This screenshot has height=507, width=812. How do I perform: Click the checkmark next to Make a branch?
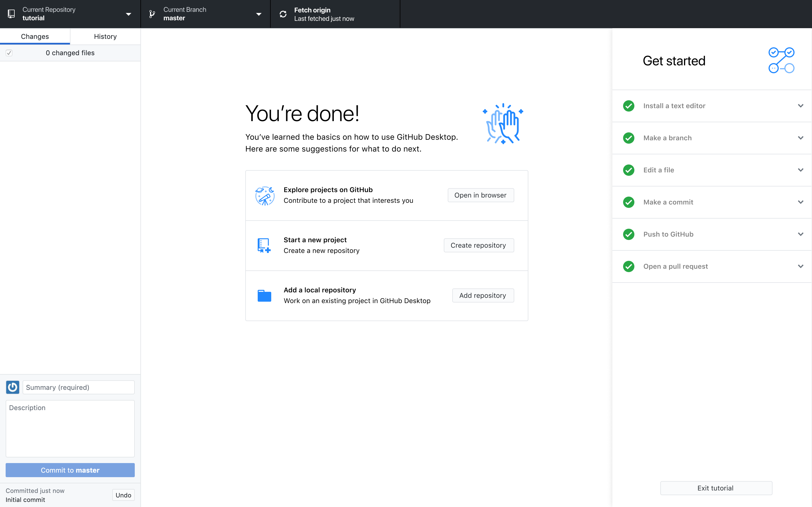(x=629, y=138)
